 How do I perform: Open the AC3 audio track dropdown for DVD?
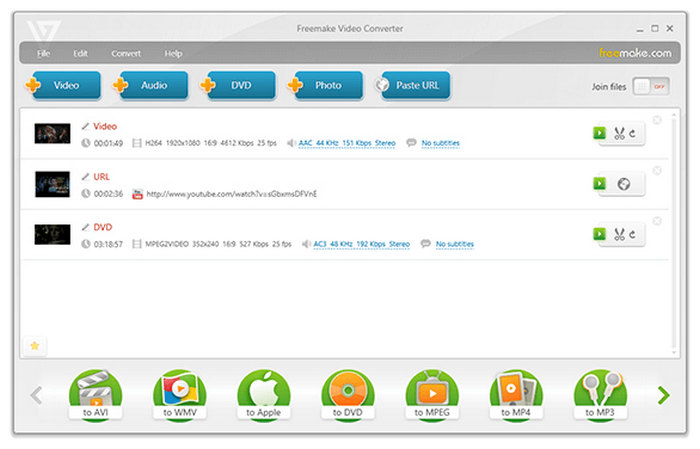coord(361,244)
